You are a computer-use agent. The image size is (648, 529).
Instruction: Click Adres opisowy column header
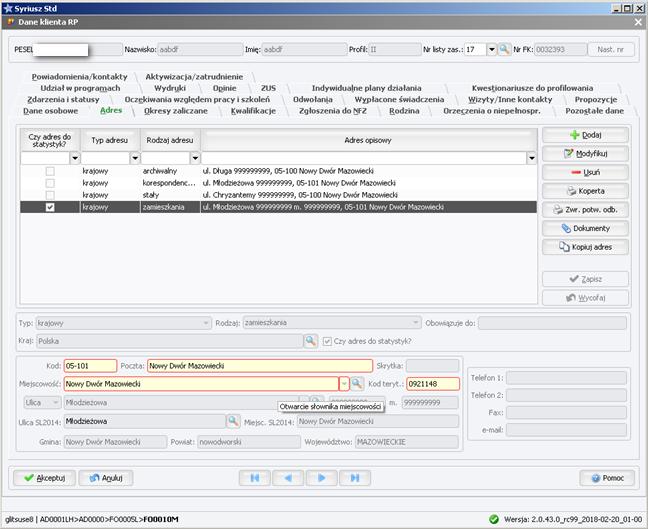[368, 140]
